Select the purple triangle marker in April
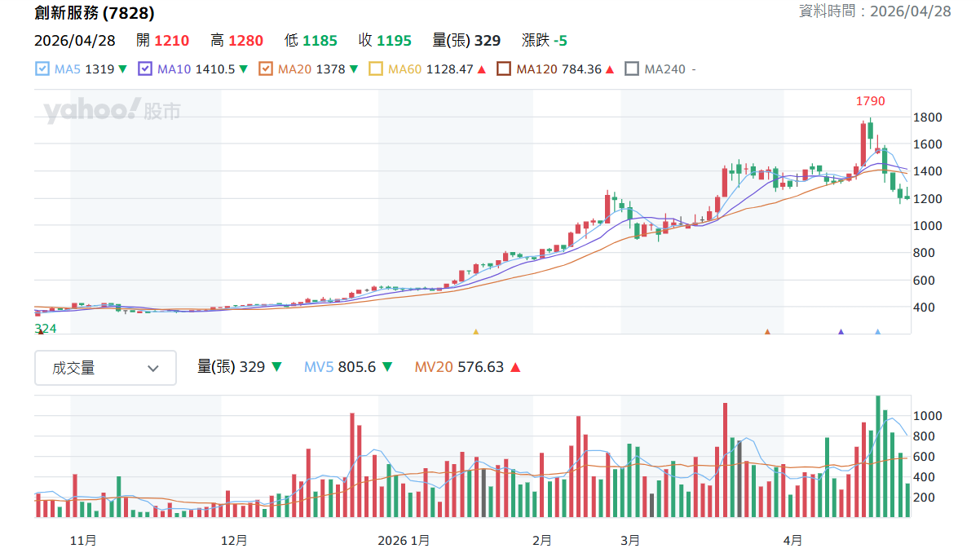980x553 pixels. [x=841, y=332]
